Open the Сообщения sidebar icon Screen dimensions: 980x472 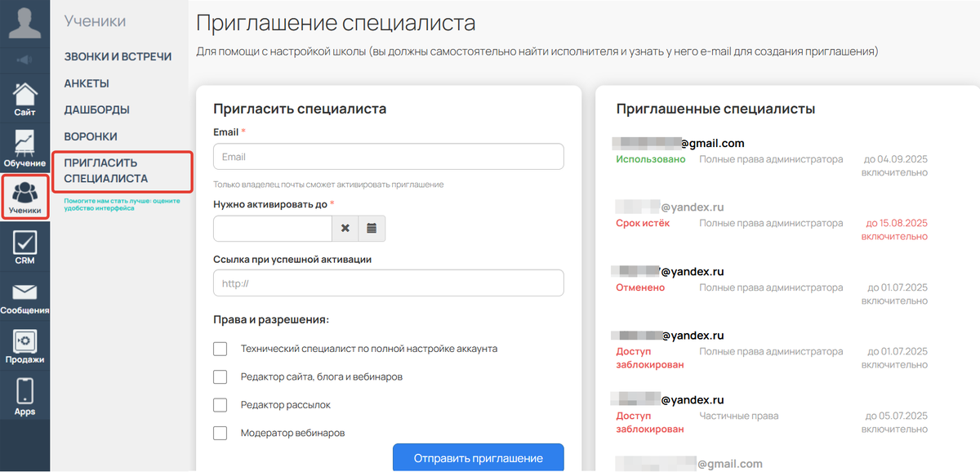click(24, 294)
